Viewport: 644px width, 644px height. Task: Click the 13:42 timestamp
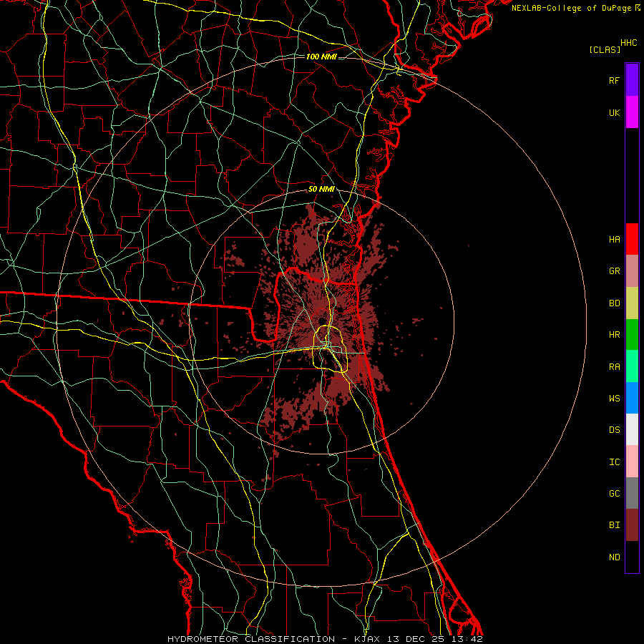(469, 639)
